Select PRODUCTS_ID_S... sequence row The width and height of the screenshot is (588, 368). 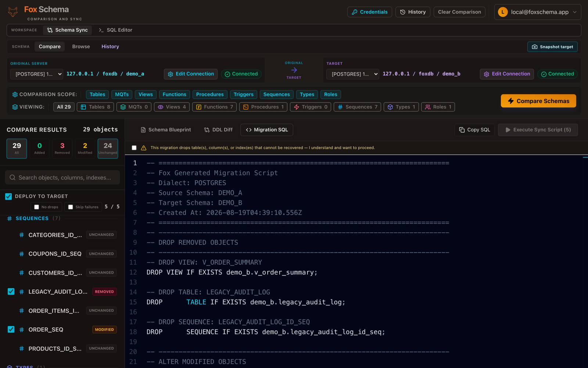click(62, 348)
